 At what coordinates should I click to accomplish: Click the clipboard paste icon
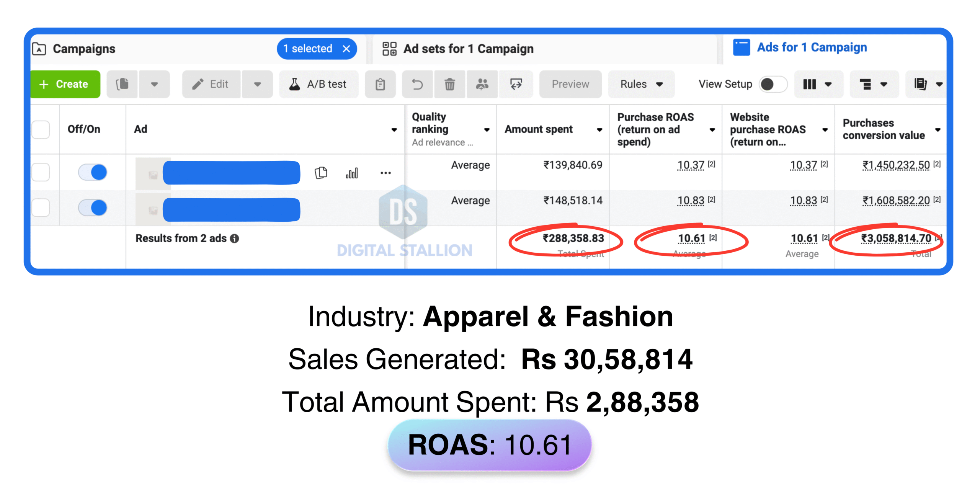coord(380,84)
